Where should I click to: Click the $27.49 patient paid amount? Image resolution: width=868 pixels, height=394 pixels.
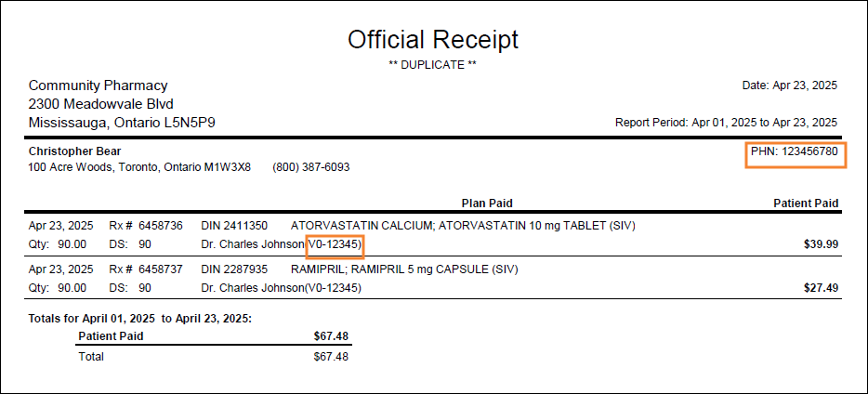click(x=821, y=288)
